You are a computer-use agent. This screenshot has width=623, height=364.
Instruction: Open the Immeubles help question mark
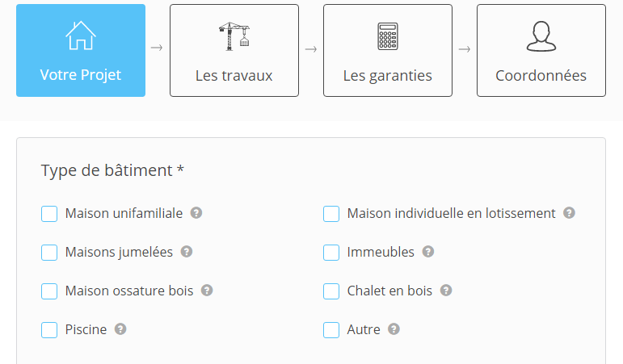click(x=428, y=252)
